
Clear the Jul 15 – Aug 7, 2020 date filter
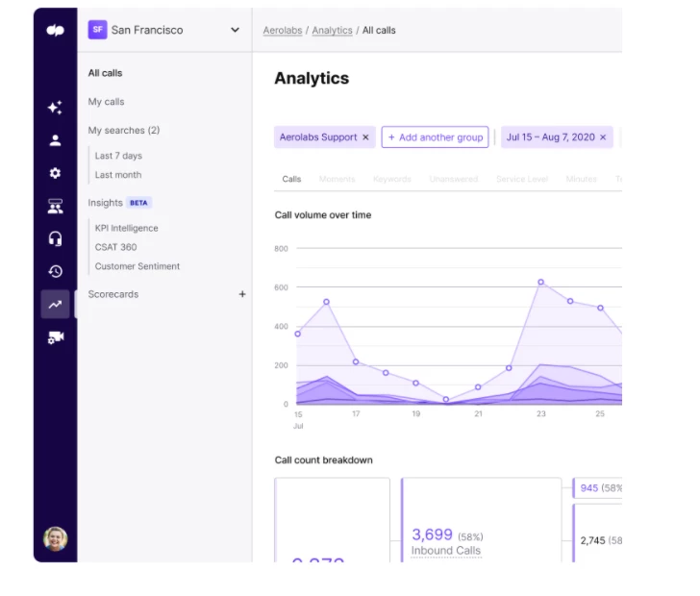(603, 137)
